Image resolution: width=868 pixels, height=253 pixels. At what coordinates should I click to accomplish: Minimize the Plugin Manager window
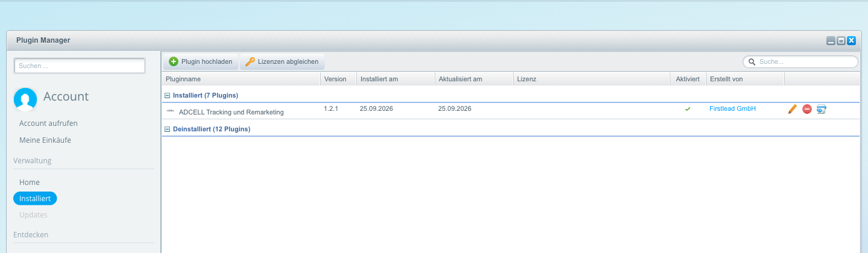[x=831, y=40]
